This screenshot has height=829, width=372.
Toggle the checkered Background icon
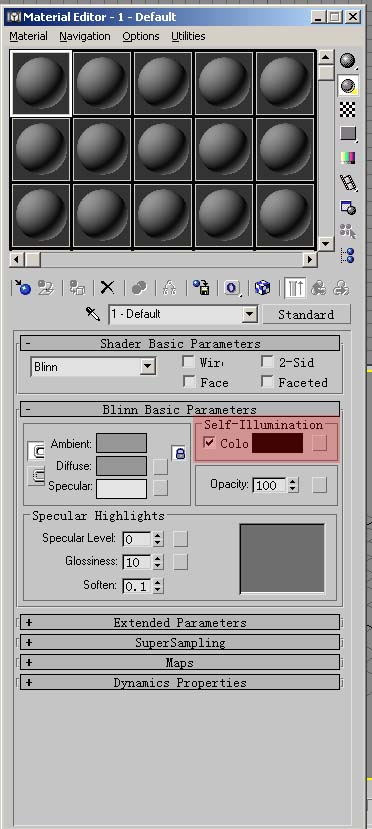click(348, 110)
